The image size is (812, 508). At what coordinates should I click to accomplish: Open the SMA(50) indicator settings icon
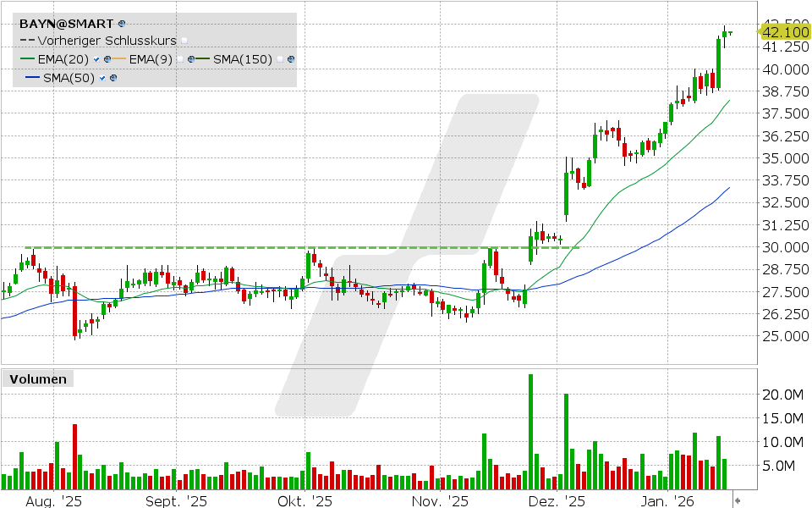point(113,78)
